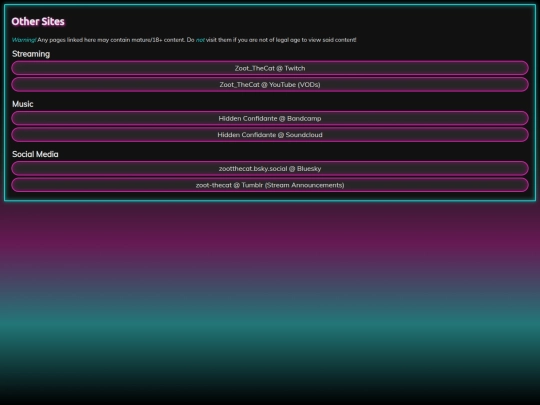Visit Hidden Confidante @ Bandcamp

tap(270, 118)
